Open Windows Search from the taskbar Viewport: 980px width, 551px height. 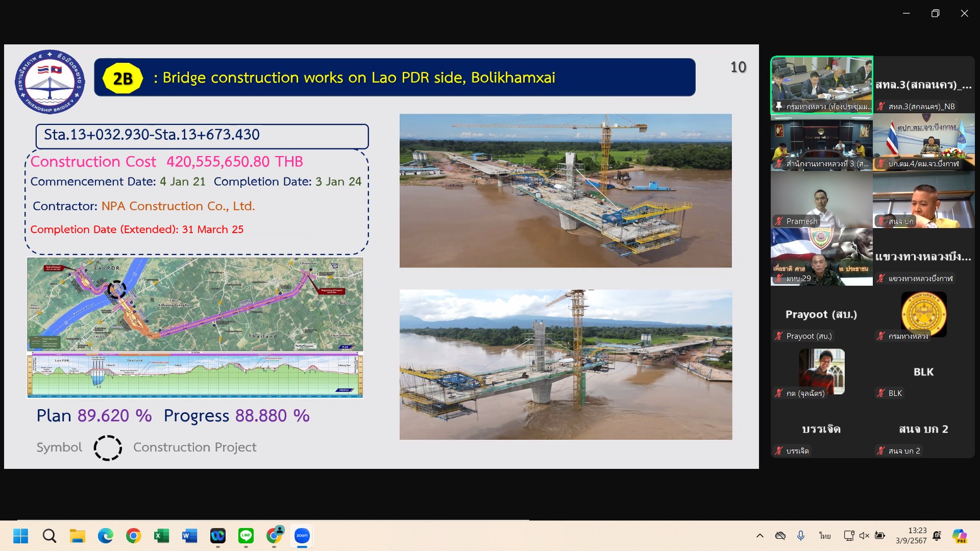(x=50, y=536)
